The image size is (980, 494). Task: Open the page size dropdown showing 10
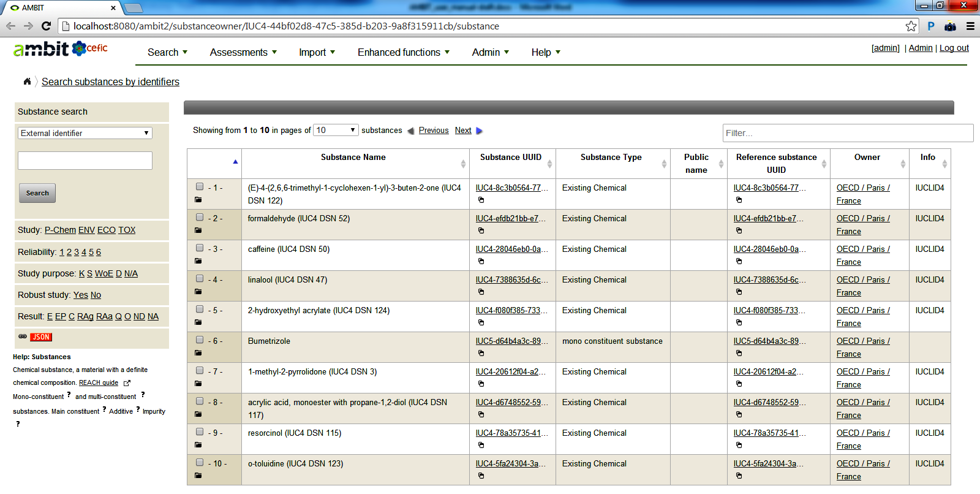pos(336,130)
